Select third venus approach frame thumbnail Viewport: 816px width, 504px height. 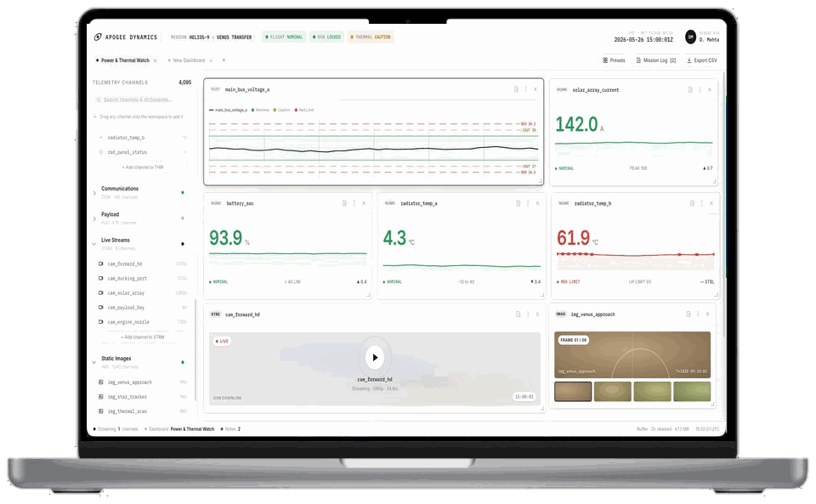(x=652, y=392)
